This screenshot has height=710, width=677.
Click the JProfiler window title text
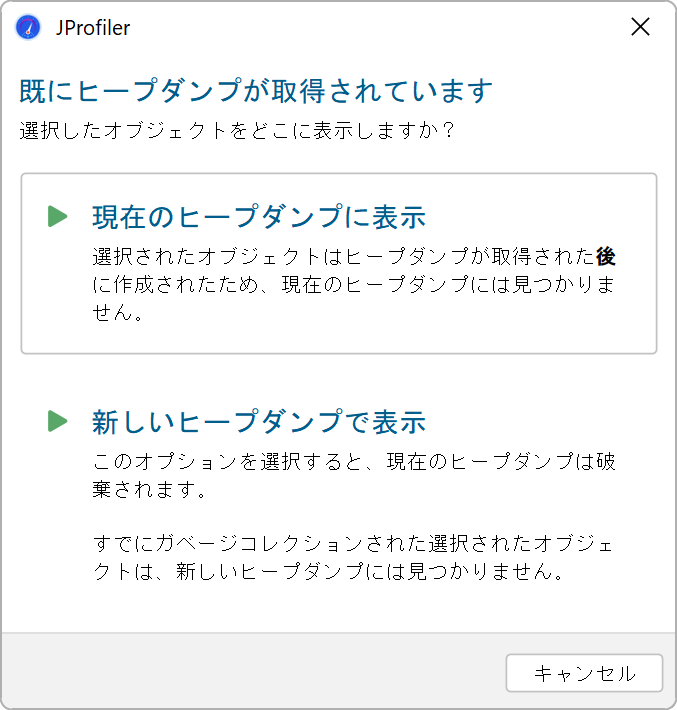93,28
